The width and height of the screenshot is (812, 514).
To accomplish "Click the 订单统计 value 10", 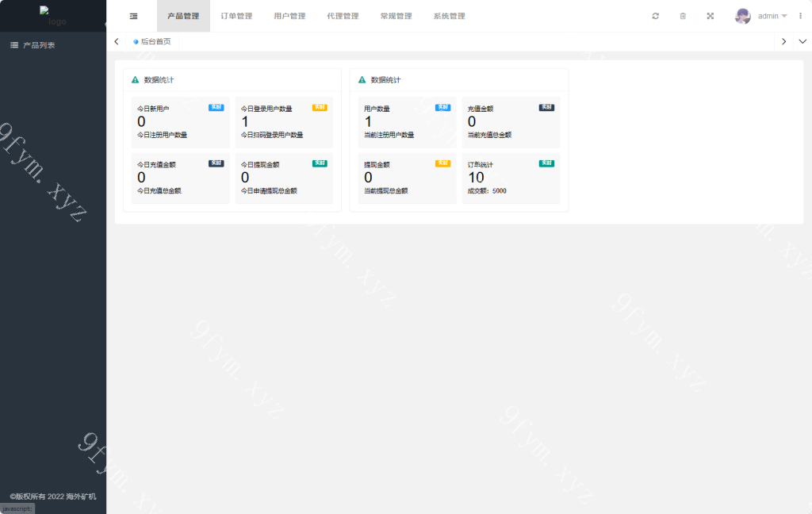I will click(476, 178).
